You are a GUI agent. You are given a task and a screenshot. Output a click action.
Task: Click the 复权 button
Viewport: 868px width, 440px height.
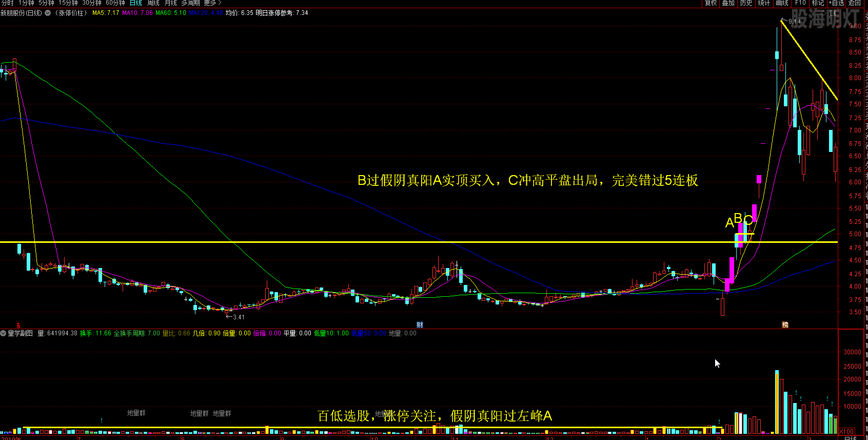(711, 3)
